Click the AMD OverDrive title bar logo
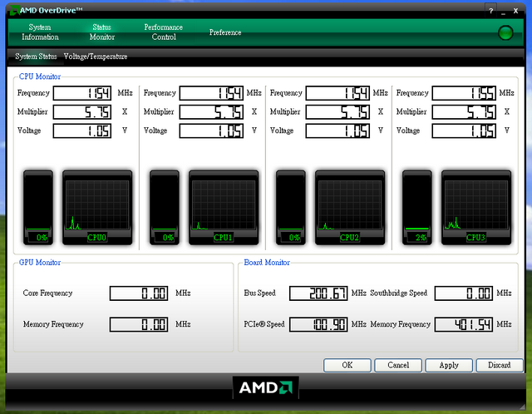The height and width of the screenshot is (414, 532). (x=14, y=11)
